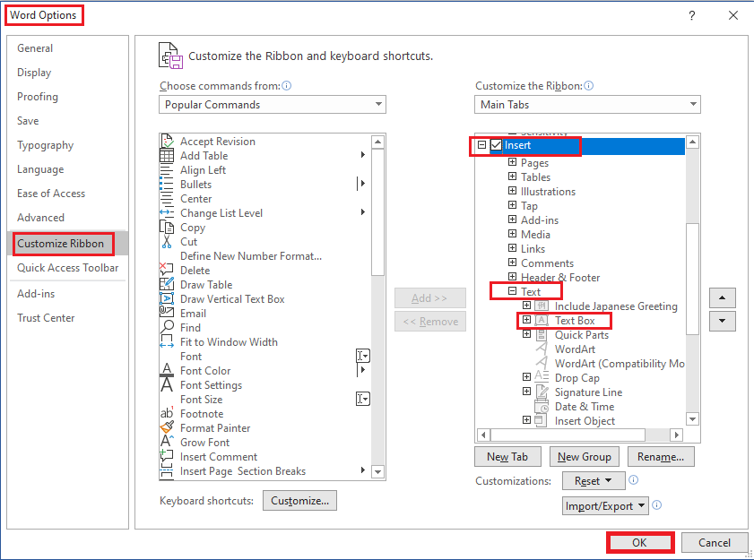Collapse the Insert tab node
The image size is (754, 560).
point(481,144)
